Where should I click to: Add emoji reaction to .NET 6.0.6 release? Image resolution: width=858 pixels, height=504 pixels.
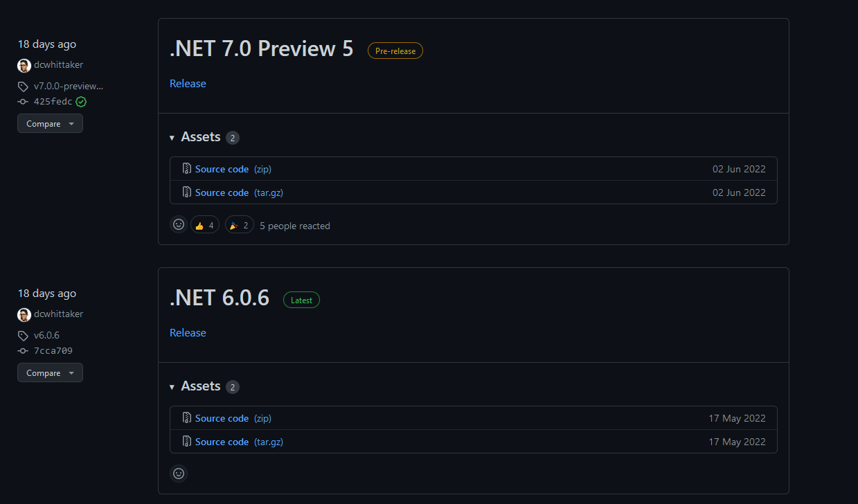point(179,474)
